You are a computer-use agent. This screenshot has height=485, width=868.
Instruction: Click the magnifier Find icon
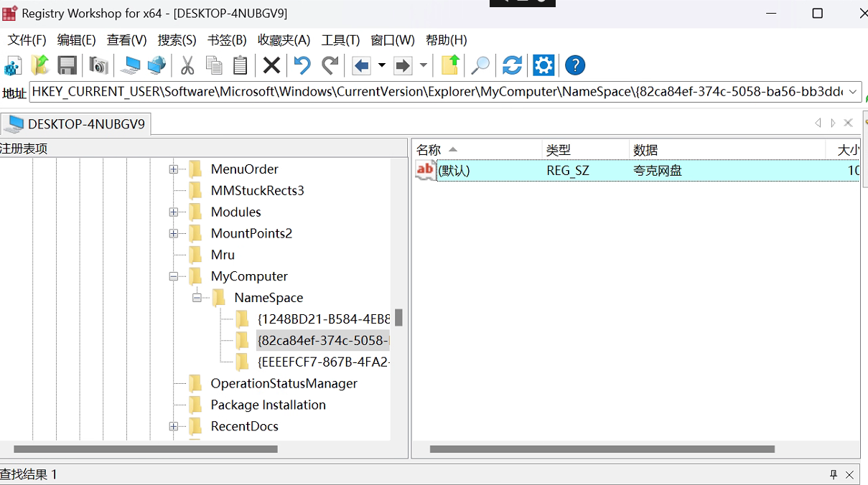click(480, 66)
